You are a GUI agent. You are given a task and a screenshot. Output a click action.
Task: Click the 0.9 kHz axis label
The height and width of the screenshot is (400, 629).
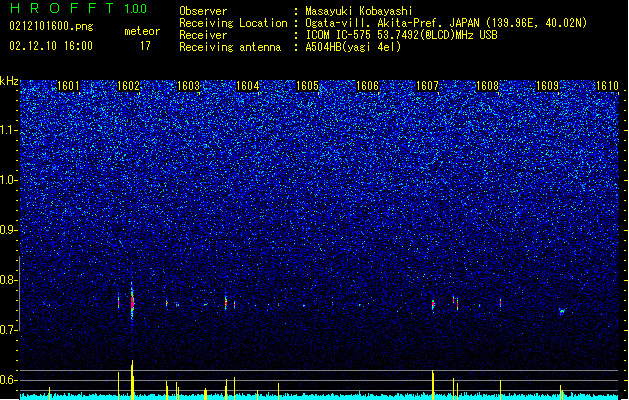click(9, 230)
